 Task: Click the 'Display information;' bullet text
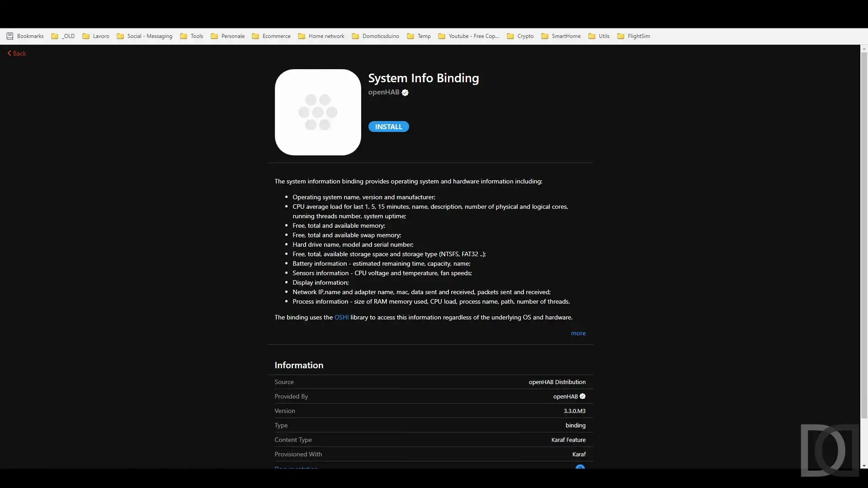(321, 282)
